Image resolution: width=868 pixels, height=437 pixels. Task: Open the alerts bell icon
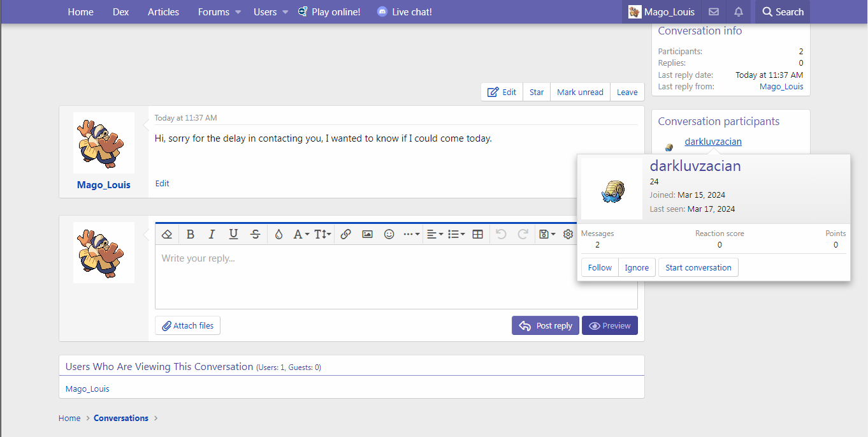click(739, 12)
